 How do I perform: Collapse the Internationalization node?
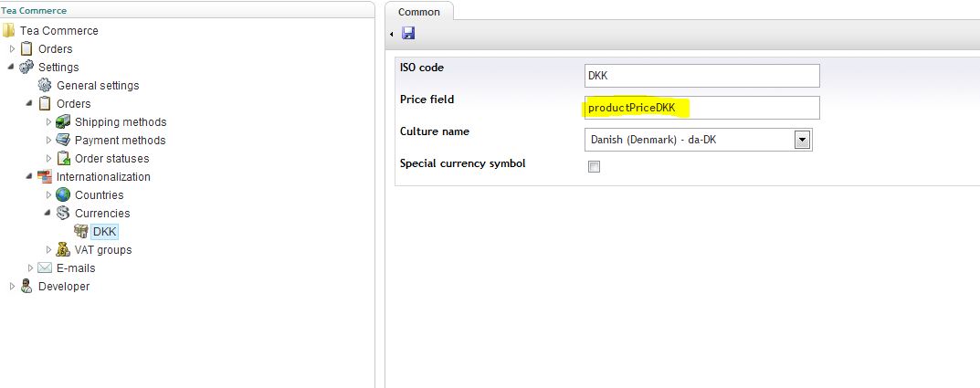30,177
